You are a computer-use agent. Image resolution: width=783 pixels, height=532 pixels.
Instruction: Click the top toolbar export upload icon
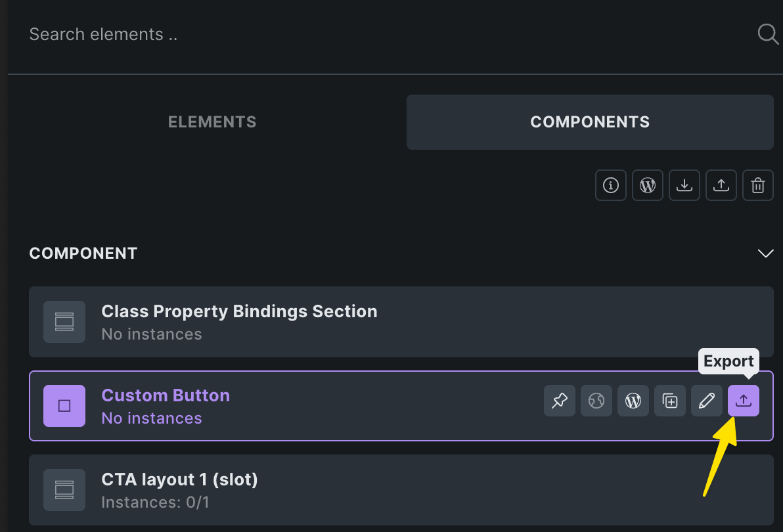(x=721, y=186)
